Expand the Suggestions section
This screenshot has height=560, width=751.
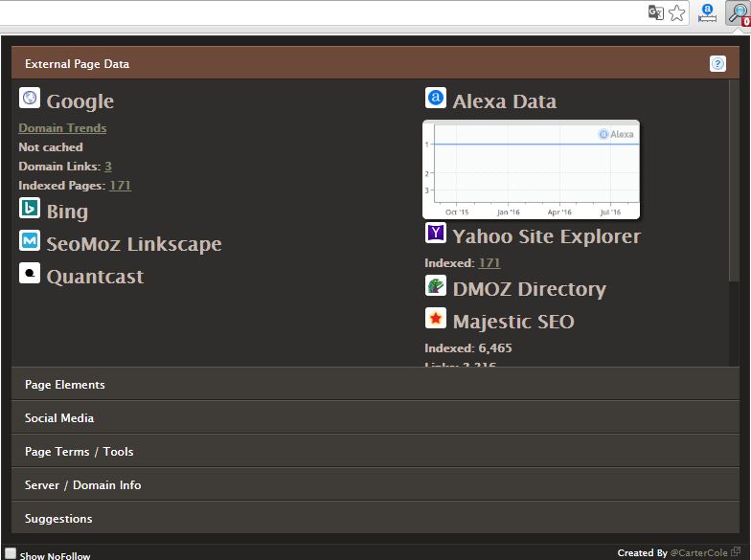coord(375,518)
